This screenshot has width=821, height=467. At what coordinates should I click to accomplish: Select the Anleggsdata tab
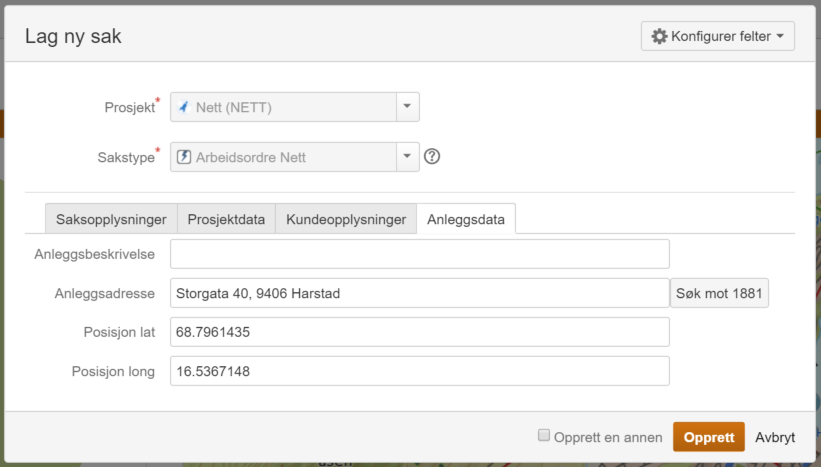[466, 219]
